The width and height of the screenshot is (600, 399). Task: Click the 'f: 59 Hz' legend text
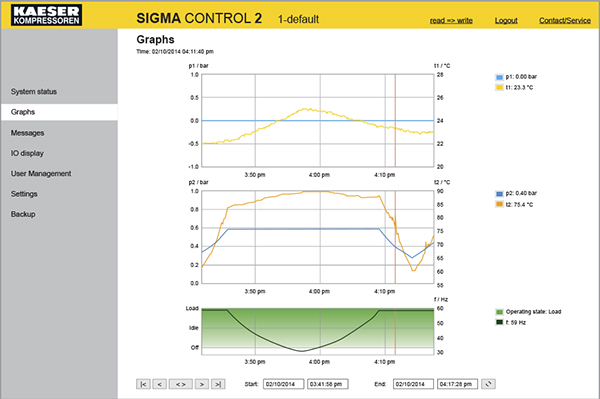click(x=516, y=322)
